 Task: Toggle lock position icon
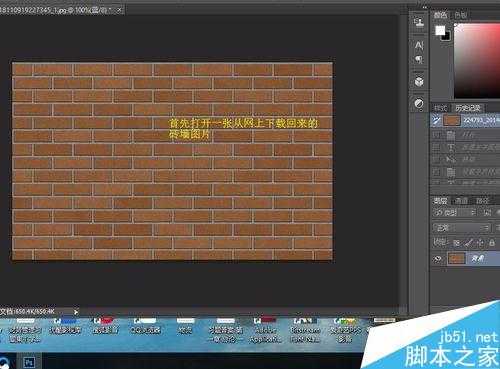480,243
